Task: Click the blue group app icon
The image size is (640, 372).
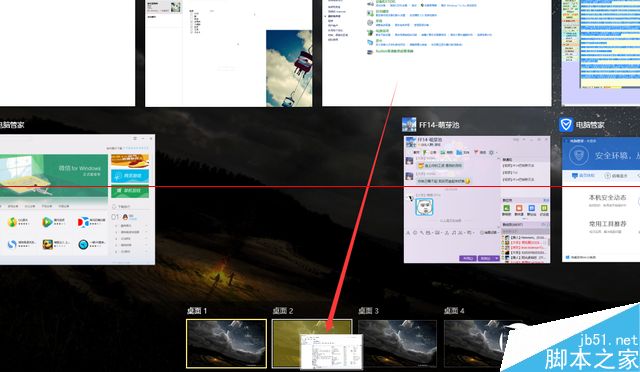Action: [x=532, y=208]
